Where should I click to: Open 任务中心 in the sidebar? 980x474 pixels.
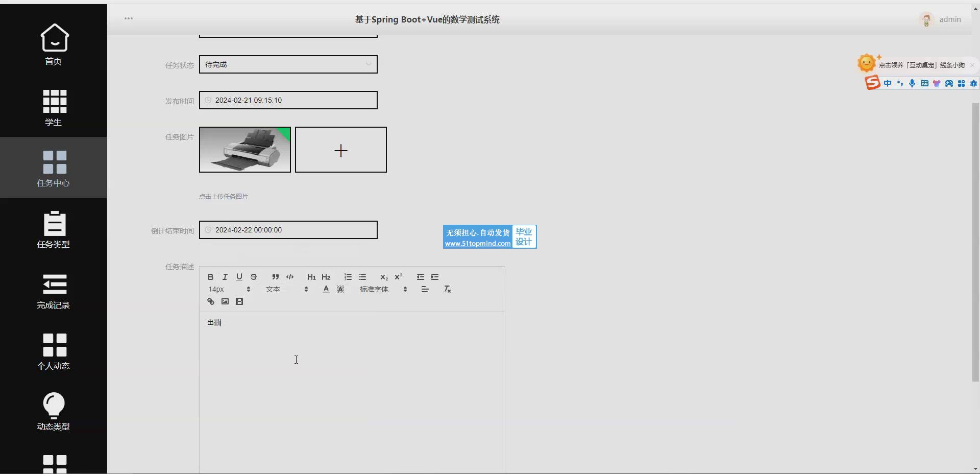pyautogui.click(x=54, y=168)
